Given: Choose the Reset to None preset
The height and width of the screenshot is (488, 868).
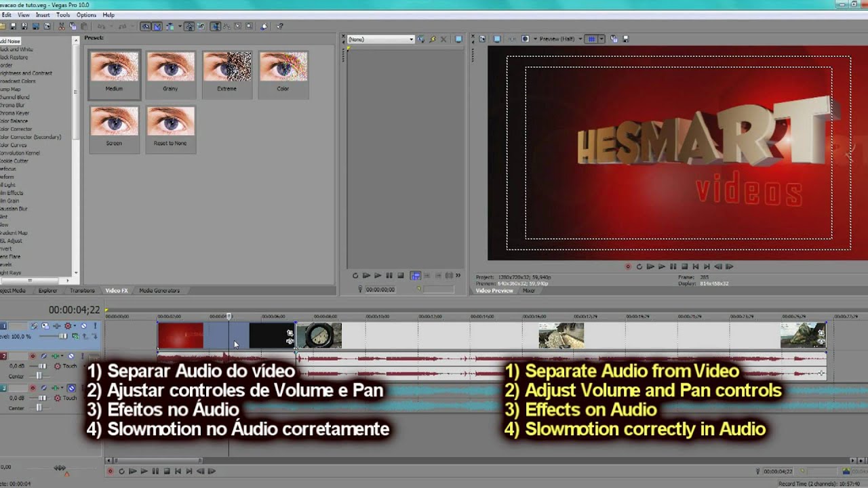Looking at the screenshot, I should click(x=170, y=128).
